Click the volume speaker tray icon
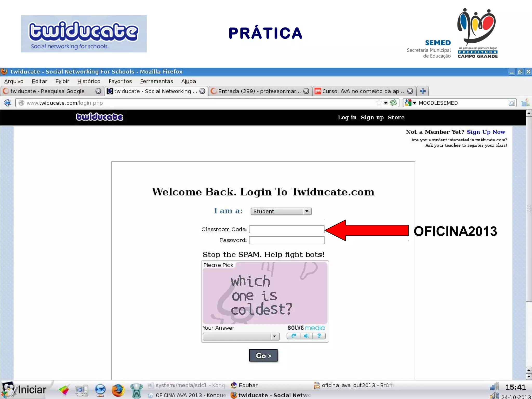This screenshot has width=532, height=399. pyautogui.click(x=494, y=396)
